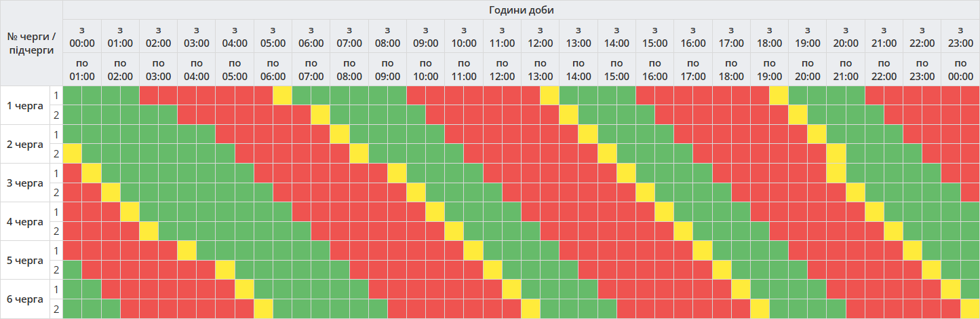Click the "2 черга" row label

click(24, 144)
